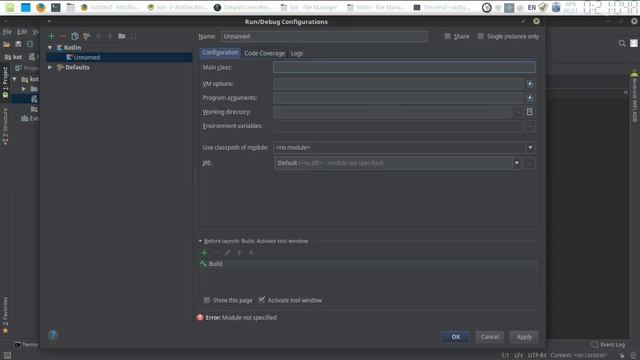Open the IDE File menu
The image size is (640, 360).
[7, 31]
